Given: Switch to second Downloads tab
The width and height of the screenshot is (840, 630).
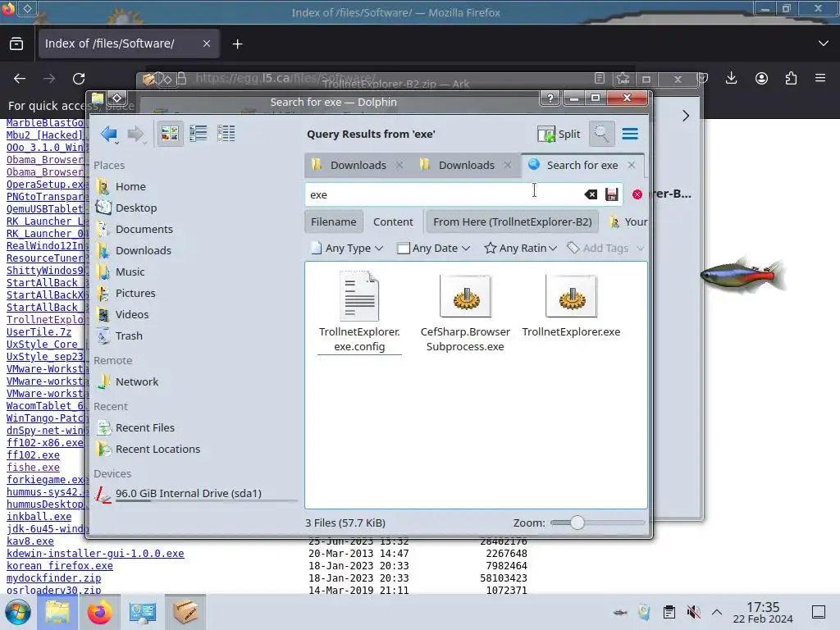Looking at the screenshot, I should coord(466,165).
